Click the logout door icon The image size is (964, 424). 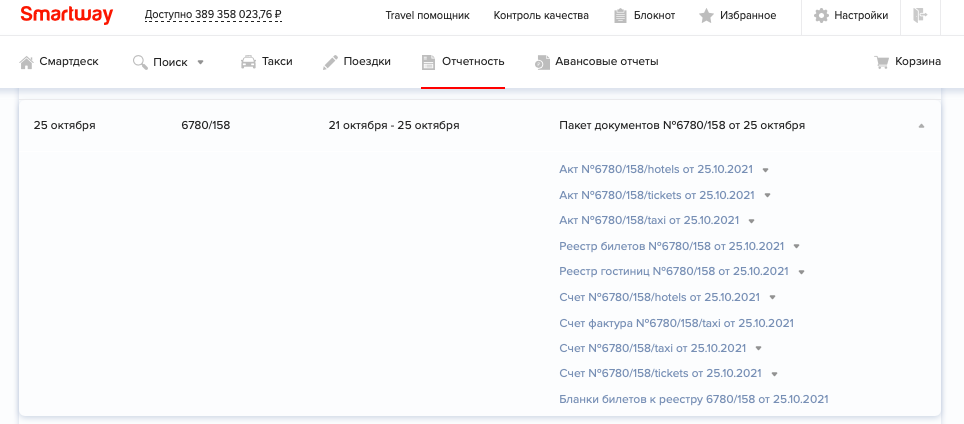pyautogui.click(x=920, y=15)
